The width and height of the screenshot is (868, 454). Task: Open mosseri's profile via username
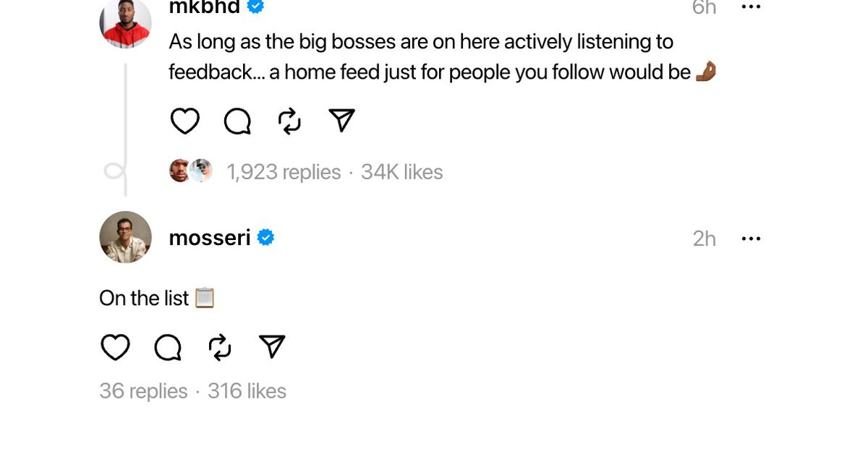click(x=210, y=238)
